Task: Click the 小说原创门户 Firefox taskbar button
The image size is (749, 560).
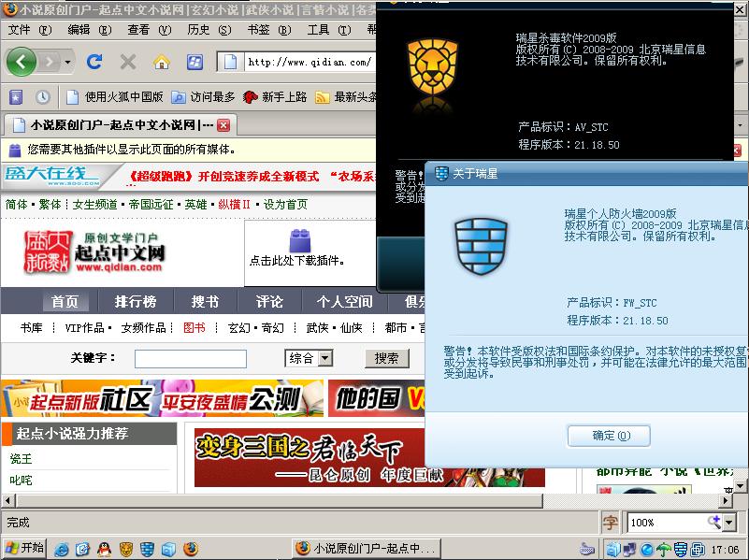Action: [366, 549]
